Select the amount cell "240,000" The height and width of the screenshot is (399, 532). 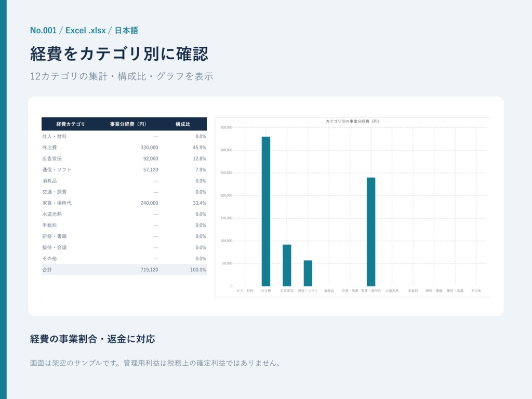149,203
